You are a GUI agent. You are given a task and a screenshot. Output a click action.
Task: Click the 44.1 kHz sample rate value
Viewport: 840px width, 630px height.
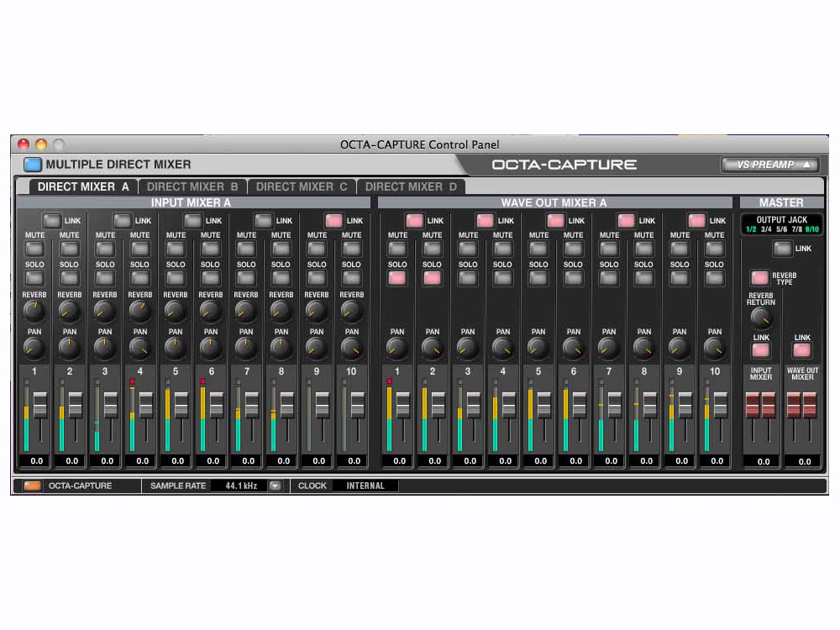(x=241, y=486)
